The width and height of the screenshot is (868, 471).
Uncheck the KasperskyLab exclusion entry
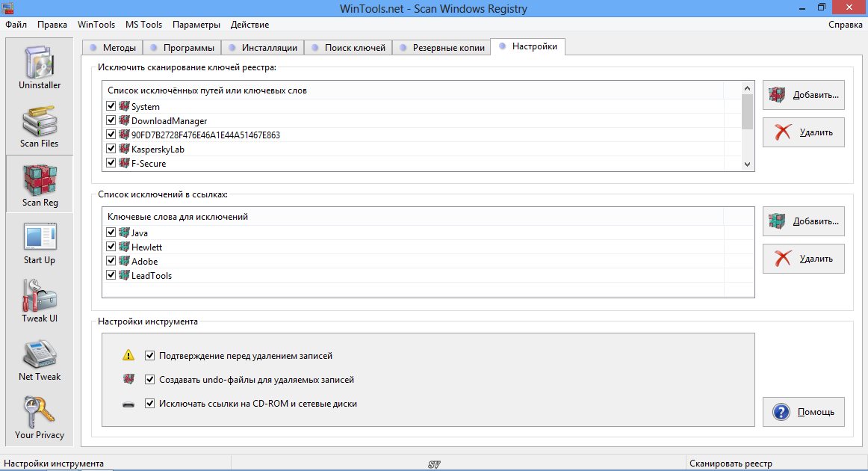point(111,149)
